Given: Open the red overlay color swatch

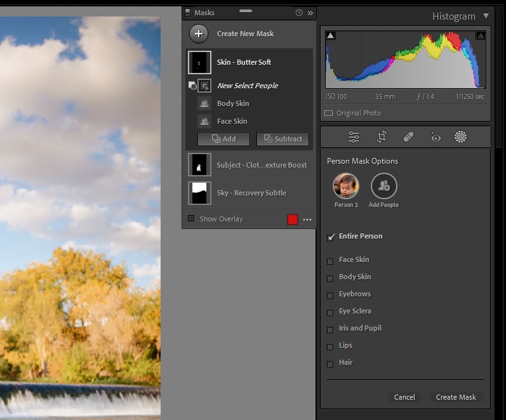Looking at the screenshot, I should point(293,220).
